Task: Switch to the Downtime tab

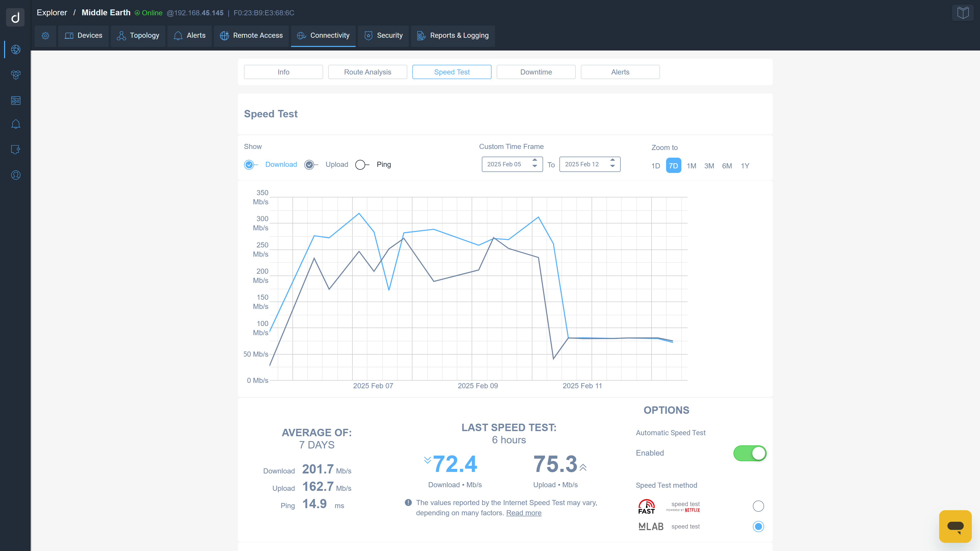Action: [536, 72]
